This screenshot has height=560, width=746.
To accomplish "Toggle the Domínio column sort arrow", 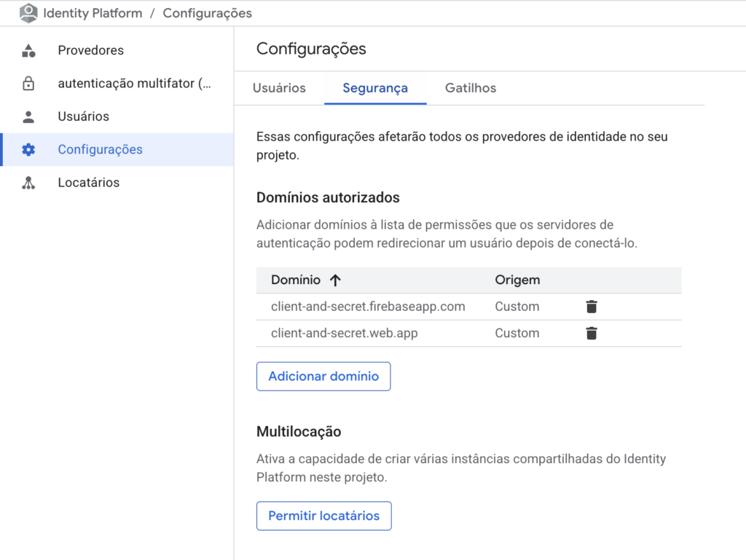I will click(x=335, y=280).
